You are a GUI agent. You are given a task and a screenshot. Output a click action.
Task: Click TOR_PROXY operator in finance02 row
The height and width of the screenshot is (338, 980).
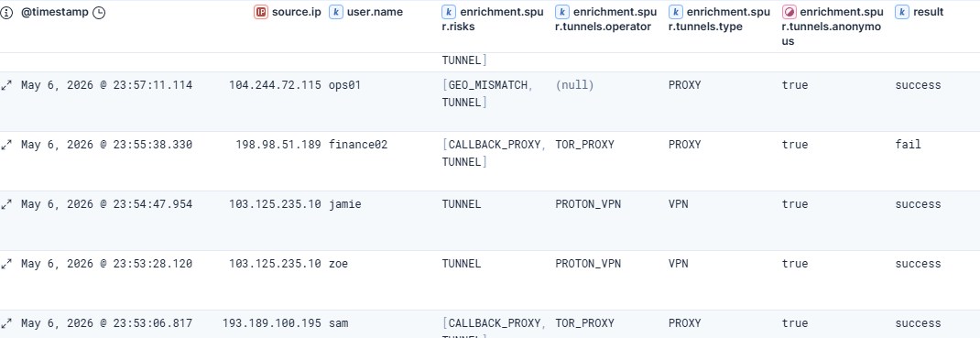(585, 145)
